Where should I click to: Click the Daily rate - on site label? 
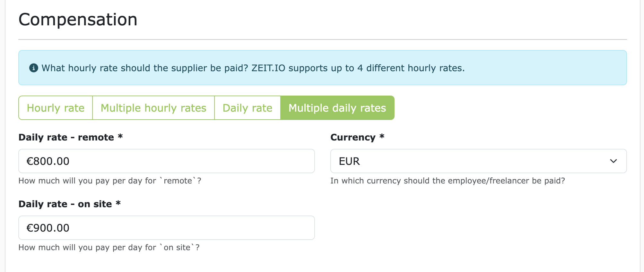pos(69,204)
